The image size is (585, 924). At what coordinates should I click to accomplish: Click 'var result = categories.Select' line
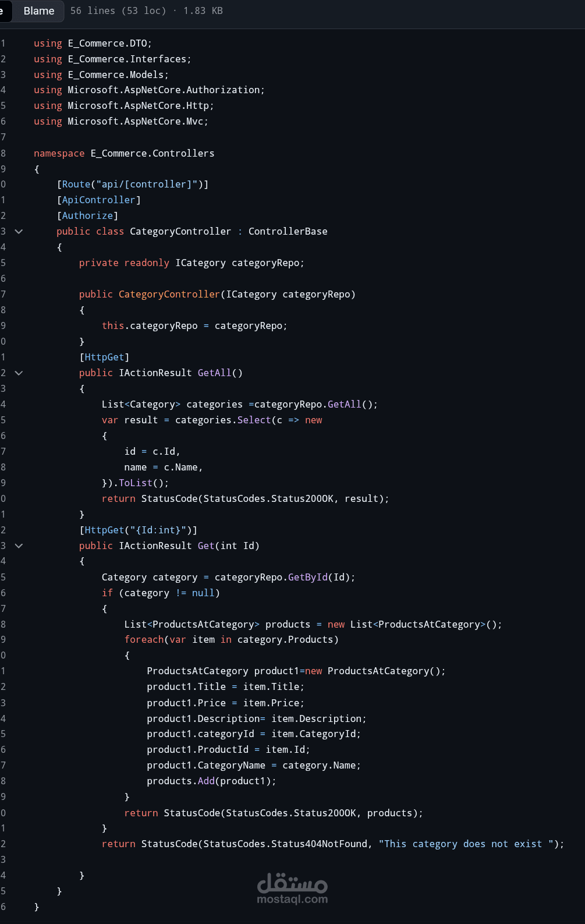(212, 420)
